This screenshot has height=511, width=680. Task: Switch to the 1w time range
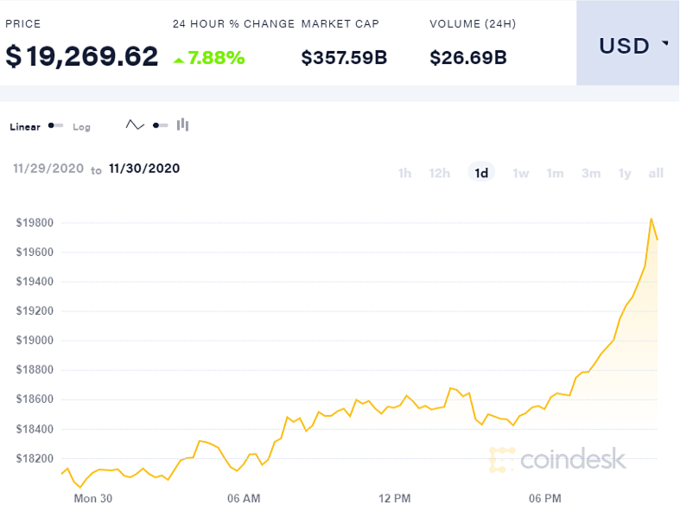point(521,173)
